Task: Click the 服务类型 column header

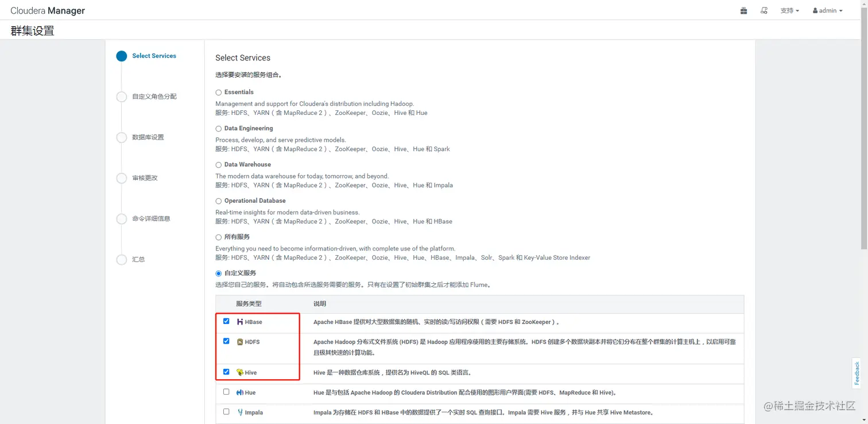Action: (249, 304)
